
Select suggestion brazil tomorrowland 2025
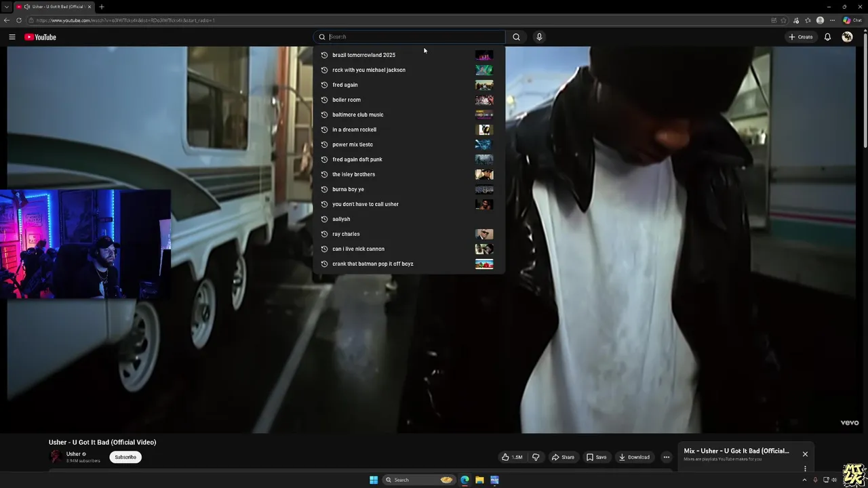tap(409, 55)
